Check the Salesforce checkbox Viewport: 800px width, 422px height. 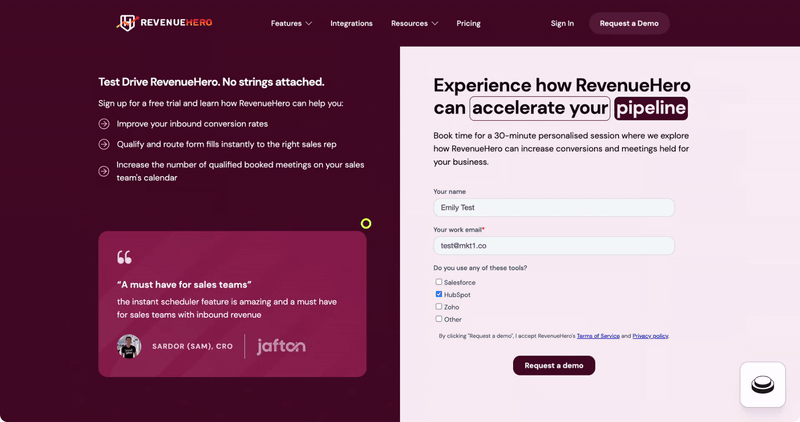pos(439,282)
